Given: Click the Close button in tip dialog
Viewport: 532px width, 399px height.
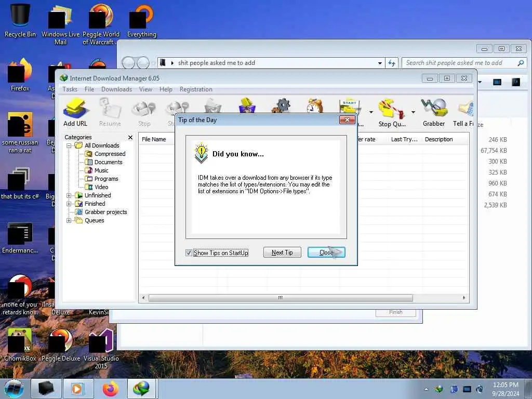Looking at the screenshot, I should click(x=326, y=252).
